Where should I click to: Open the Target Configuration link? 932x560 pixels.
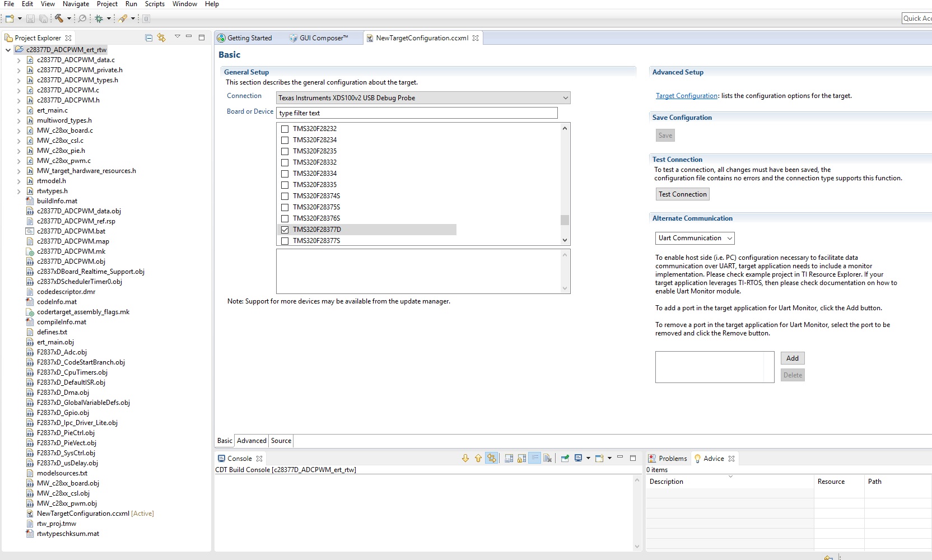pos(687,96)
